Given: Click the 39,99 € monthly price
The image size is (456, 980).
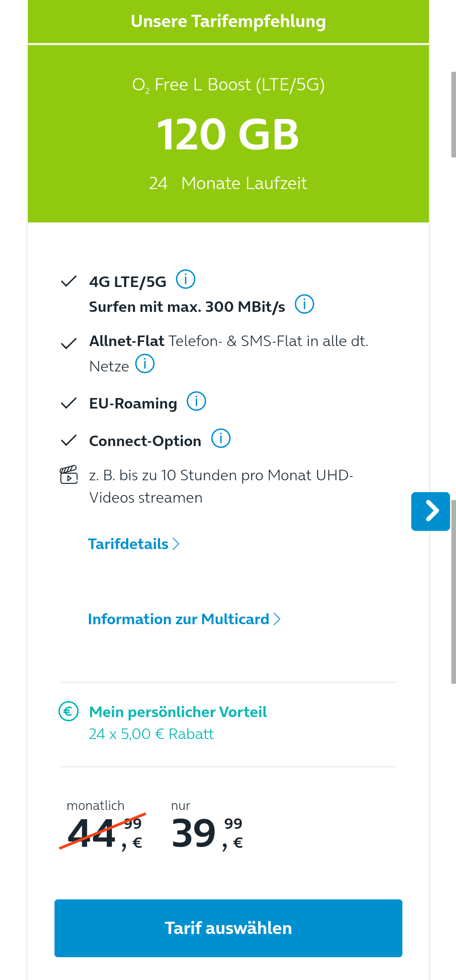Looking at the screenshot, I should (207, 833).
